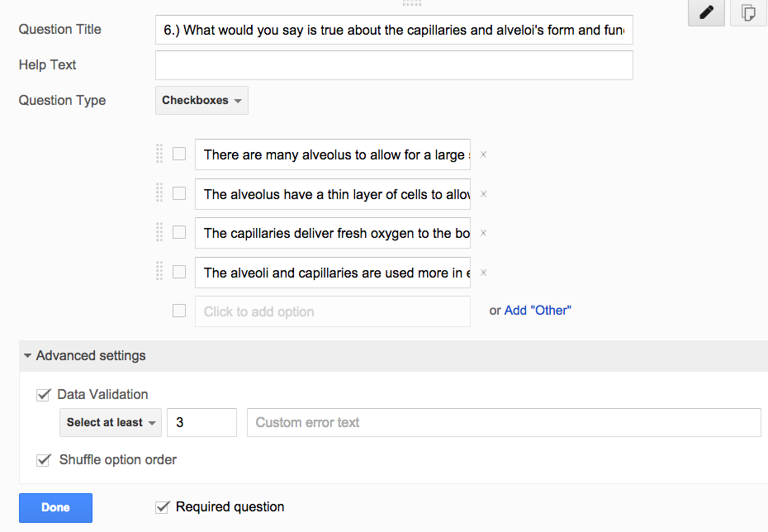
Task: Delete the 'capillaries deliver fresh oxygen' option
Action: (483, 233)
